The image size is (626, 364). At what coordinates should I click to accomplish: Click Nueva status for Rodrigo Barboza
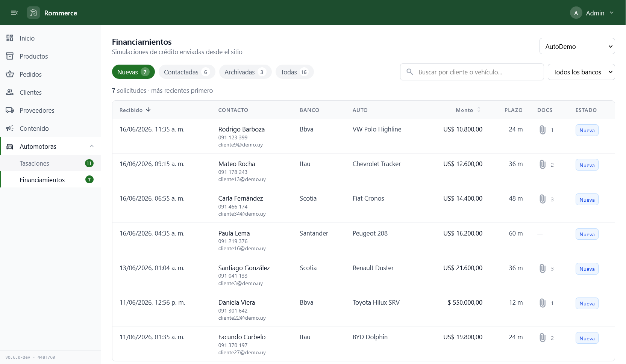(x=587, y=130)
